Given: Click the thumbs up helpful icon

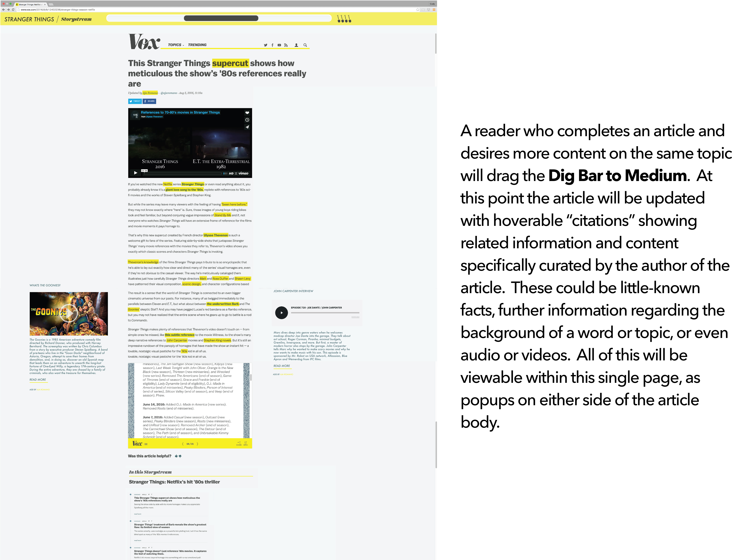Looking at the screenshot, I should coord(176,456).
